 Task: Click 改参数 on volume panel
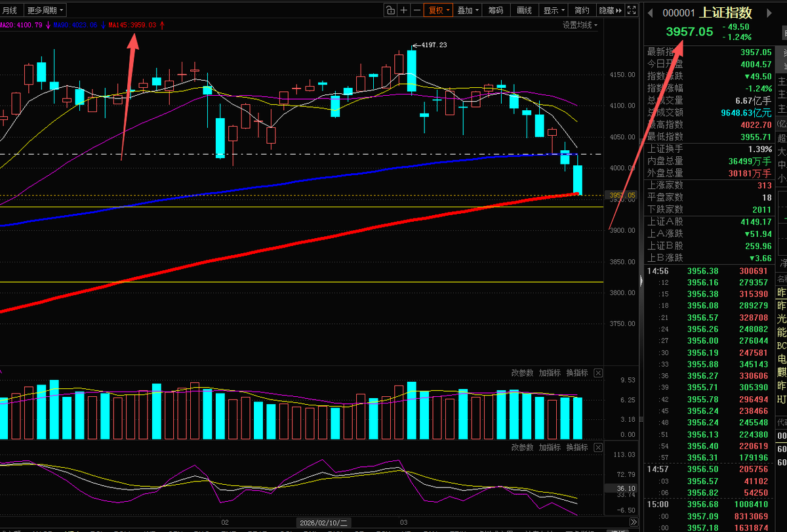[523, 373]
